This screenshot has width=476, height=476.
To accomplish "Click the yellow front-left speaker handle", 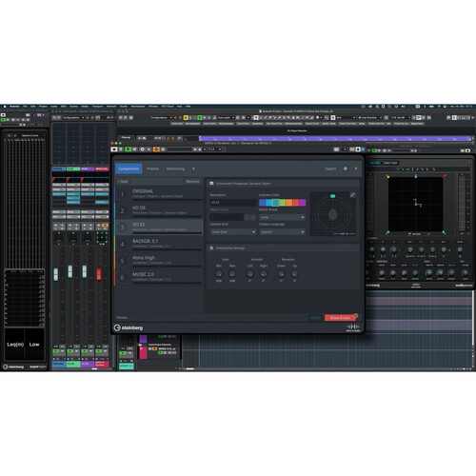I will (x=387, y=176).
